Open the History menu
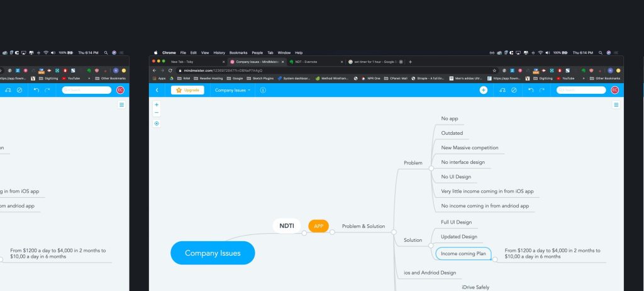Screen dimensions: 644x291 (219, 53)
